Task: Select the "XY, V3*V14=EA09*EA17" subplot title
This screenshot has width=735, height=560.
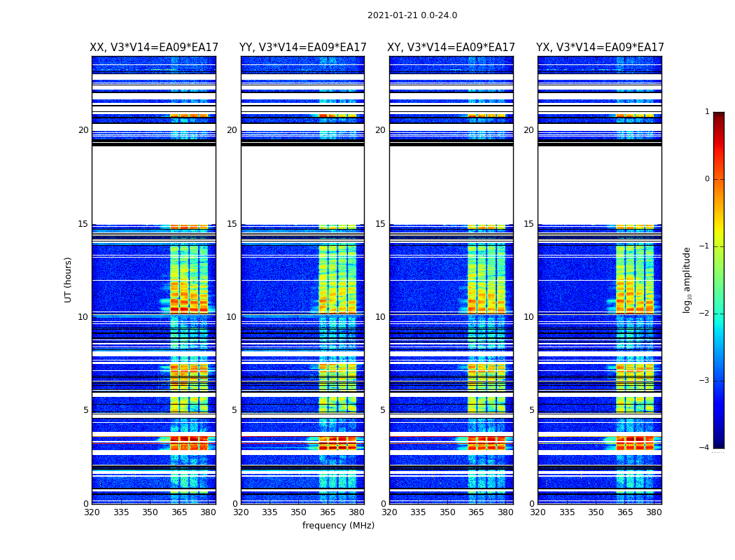Action: pyautogui.click(x=451, y=48)
